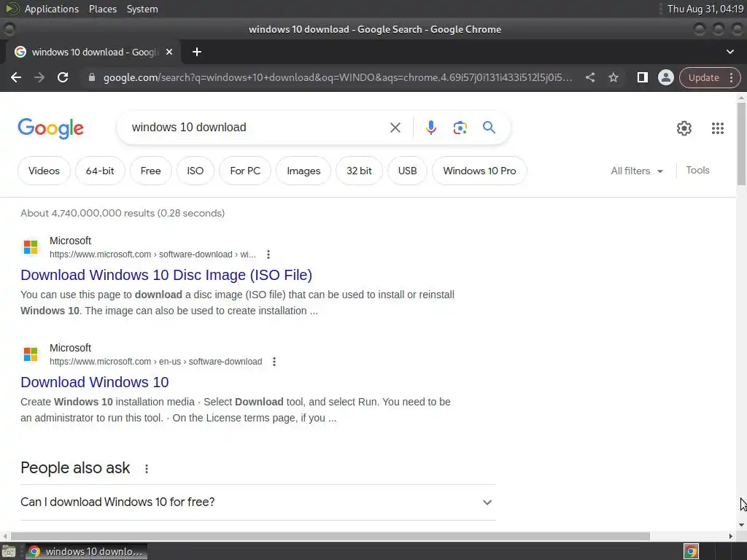747x560 pixels.
Task: Open the Chrome side panel
Action: [x=642, y=77]
